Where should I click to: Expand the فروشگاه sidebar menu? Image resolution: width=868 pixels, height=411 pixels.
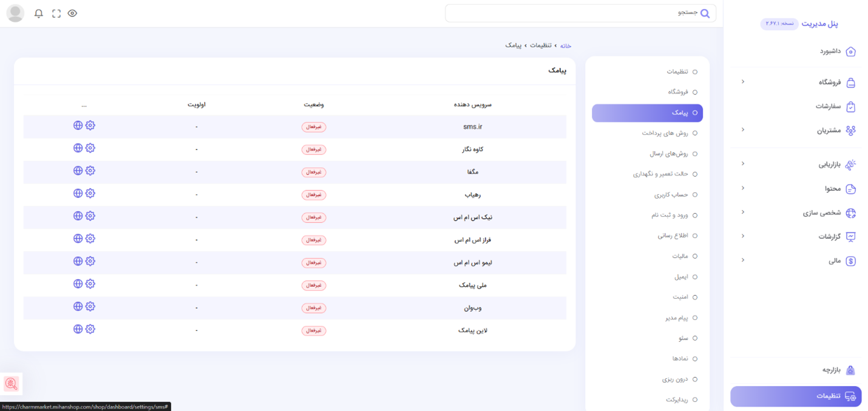coord(829,82)
